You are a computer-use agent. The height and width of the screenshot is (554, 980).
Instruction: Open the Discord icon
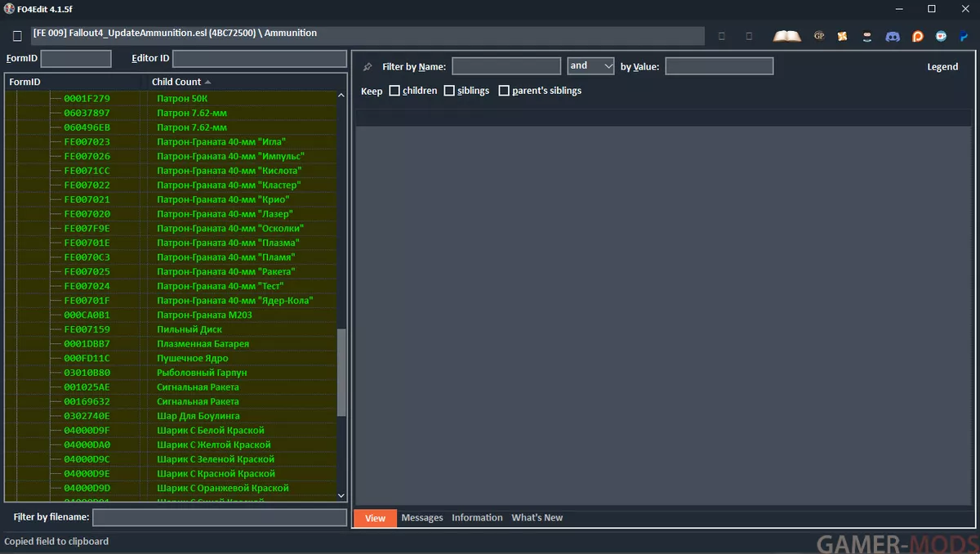coord(893,36)
